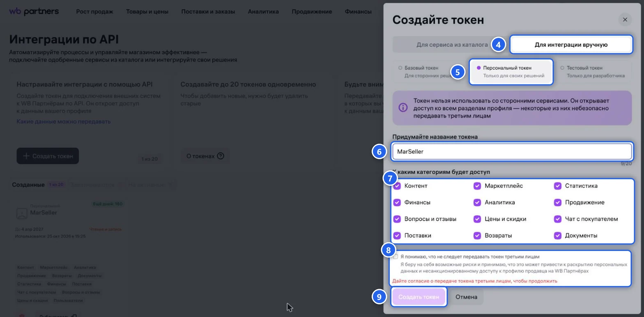Click the wb partners logo
644x317 pixels.
coord(34,11)
